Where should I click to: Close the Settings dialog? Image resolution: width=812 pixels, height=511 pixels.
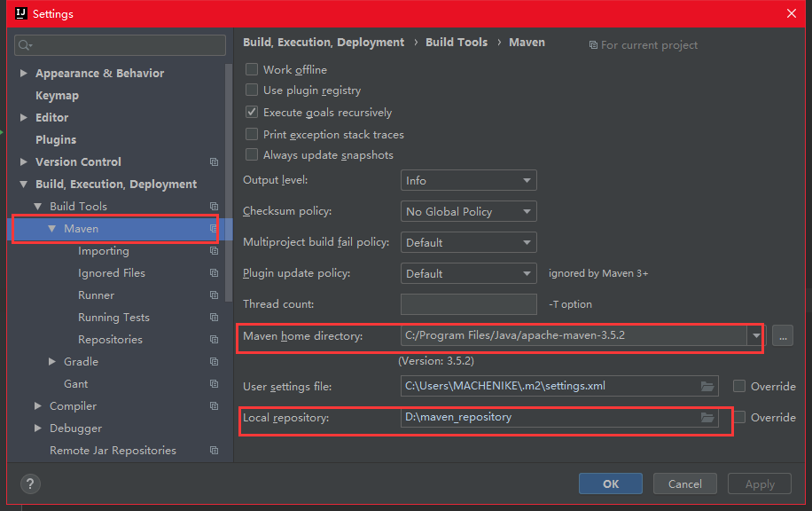pos(792,13)
